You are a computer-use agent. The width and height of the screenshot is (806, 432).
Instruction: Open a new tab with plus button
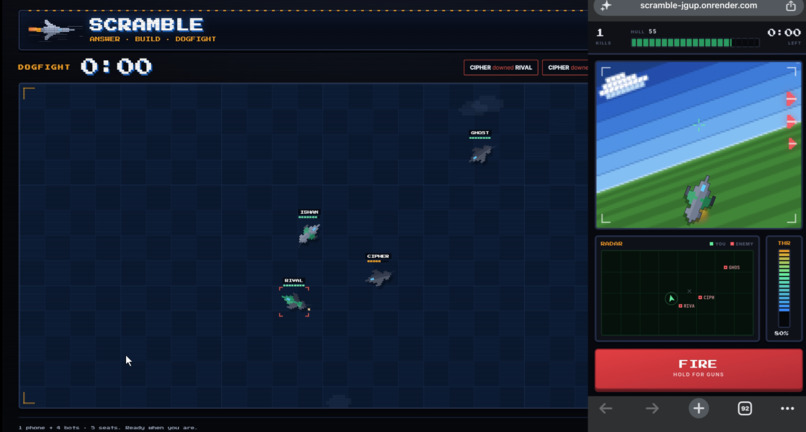699,408
